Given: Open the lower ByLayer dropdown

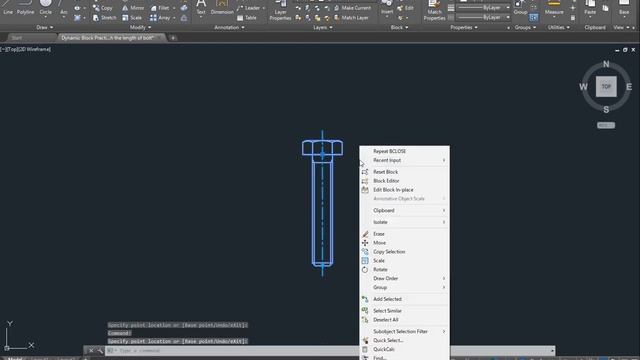Looking at the screenshot, I should point(483,18).
